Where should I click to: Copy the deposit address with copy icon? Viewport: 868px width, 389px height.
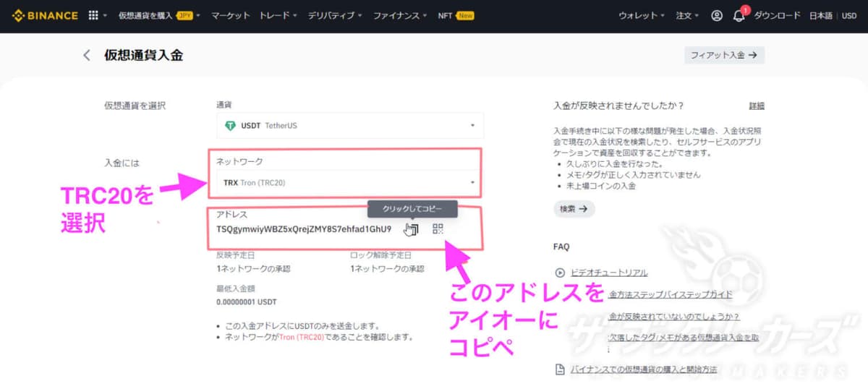click(412, 229)
